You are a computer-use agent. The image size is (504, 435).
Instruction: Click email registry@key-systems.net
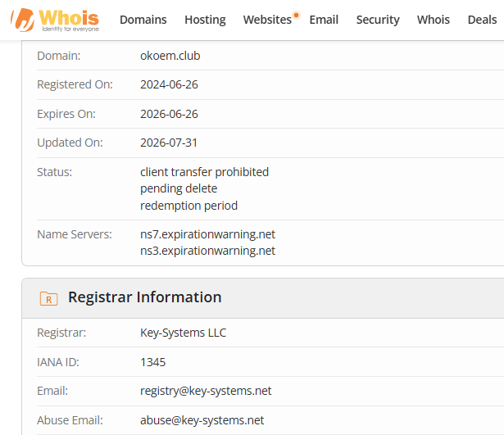(x=206, y=391)
